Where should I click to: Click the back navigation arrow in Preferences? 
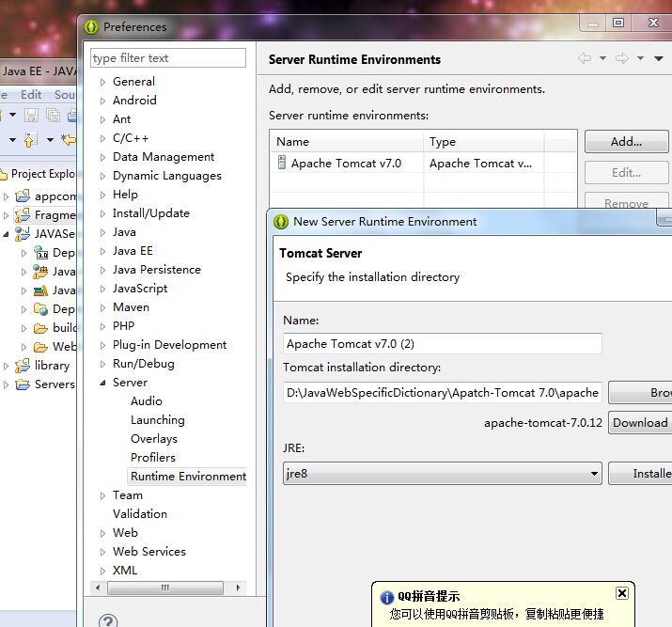pyautogui.click(x=585, y=58)
